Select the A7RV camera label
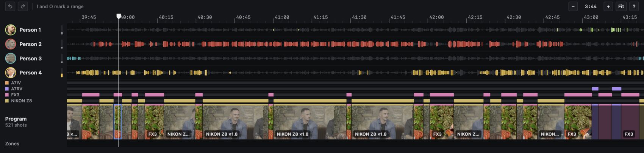644x153 pixels. (x=17, y=89)
